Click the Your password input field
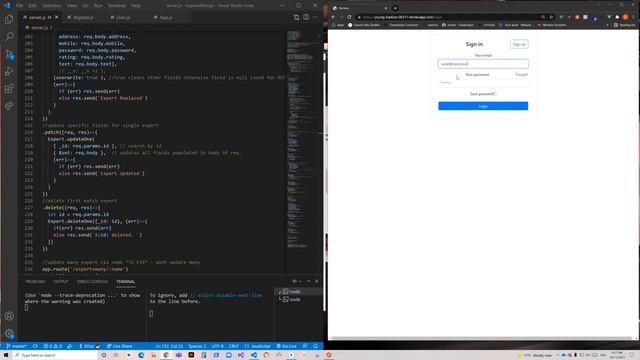Viewport: 640px width, 360px height. [483, 82]
